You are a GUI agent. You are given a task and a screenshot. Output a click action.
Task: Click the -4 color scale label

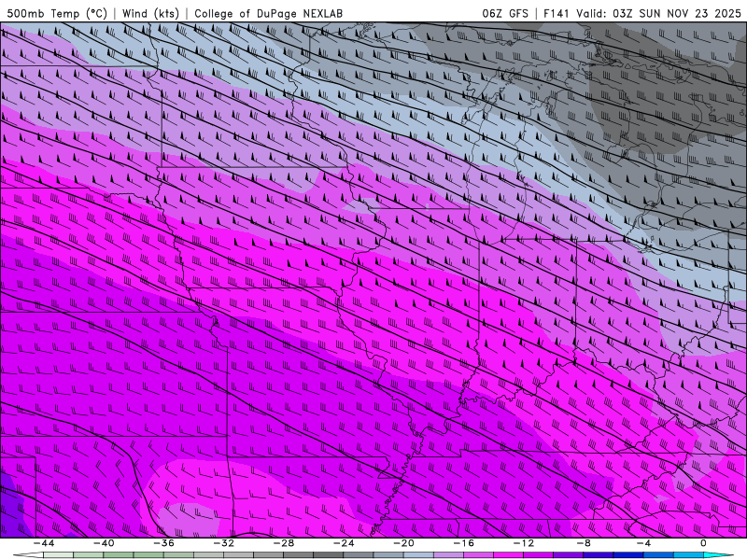click(643, 543)
